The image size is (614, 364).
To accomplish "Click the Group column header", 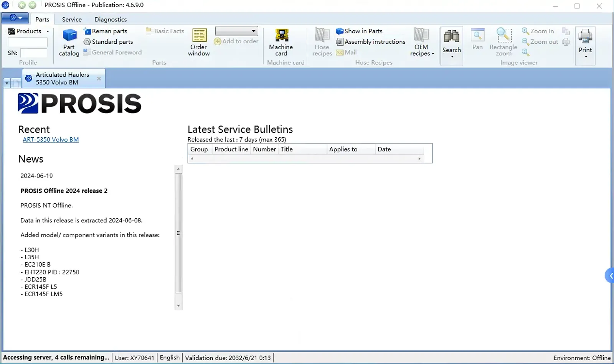I will (200, 149).
